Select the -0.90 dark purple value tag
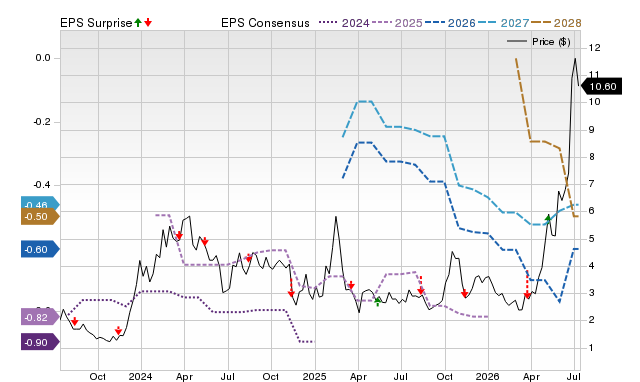Viewport: 640px width, 382px height. [40, 342]
